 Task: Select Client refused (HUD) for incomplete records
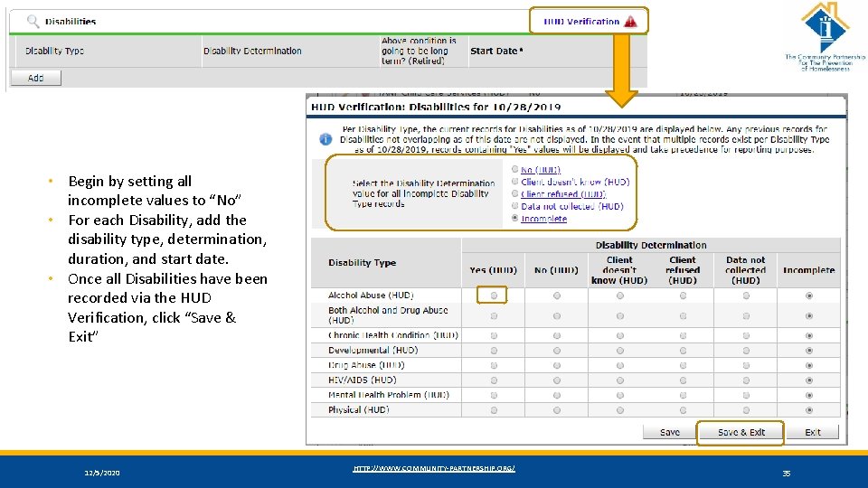click(x=514, y=193)
